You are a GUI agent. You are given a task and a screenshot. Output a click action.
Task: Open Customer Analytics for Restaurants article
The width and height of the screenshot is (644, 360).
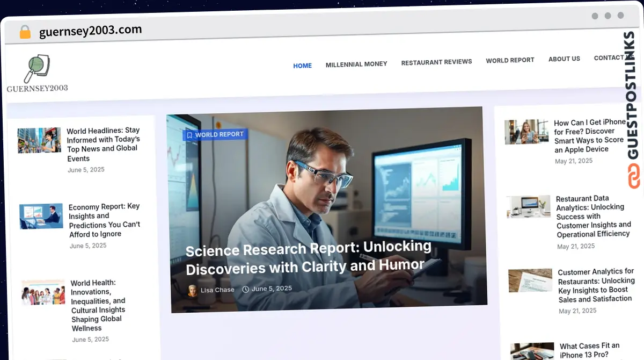tap(596, 285)
